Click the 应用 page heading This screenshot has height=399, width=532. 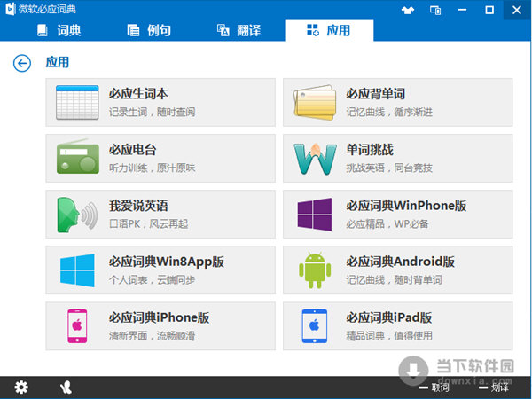coord(58,62)
